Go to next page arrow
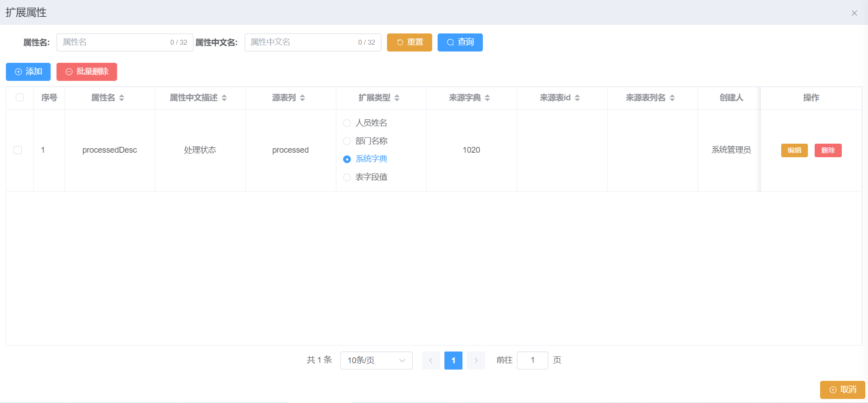The image size is (868, 403). pyautogui.click(x=476, y=361)
